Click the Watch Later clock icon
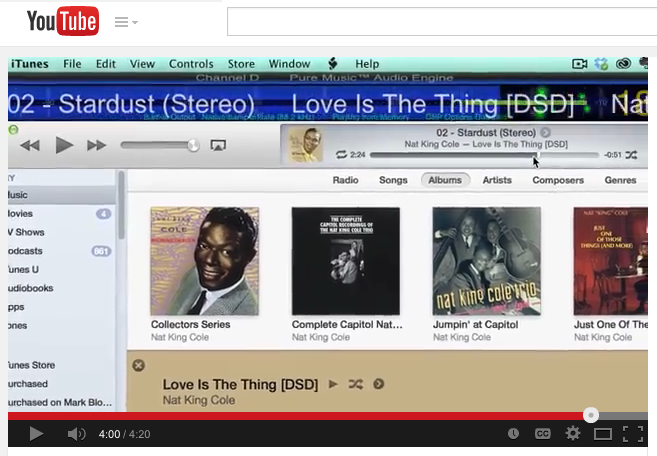Viewport: 657px width, 456px height. (x=513, y=434)
